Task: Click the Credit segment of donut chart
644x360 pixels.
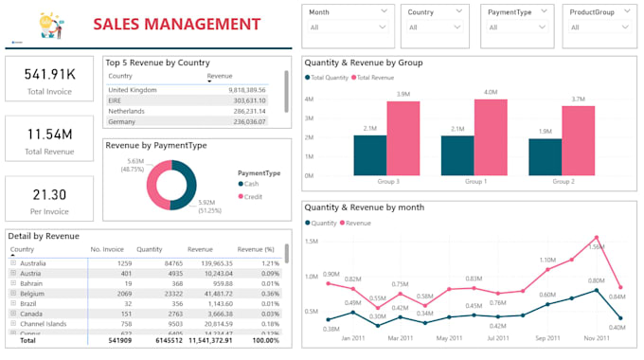Action: coord(152,185)
